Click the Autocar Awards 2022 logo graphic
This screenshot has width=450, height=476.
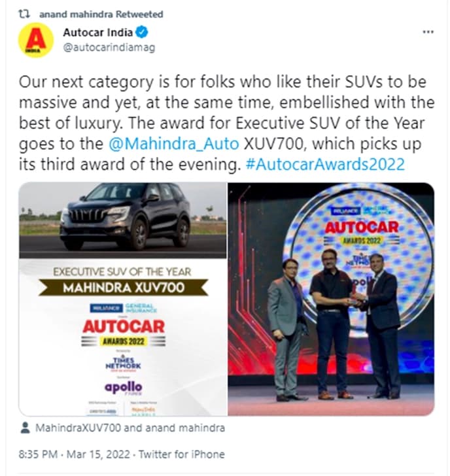coord(123,332)
